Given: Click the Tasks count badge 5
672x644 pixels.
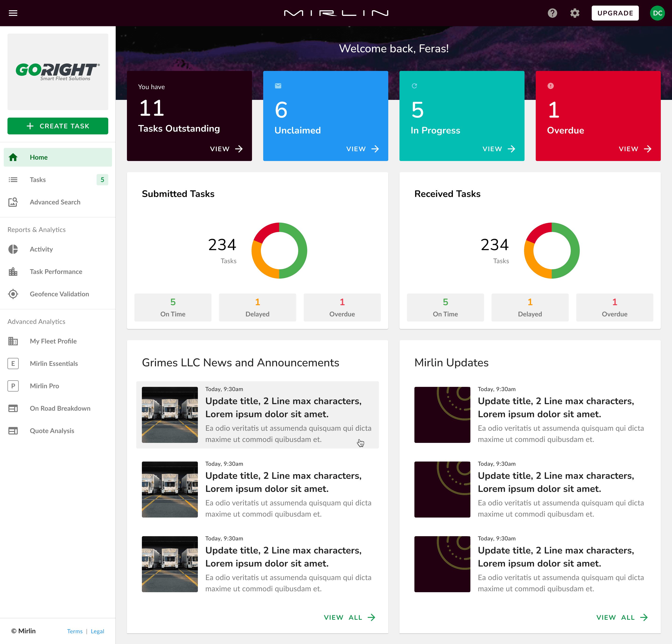Looking at the screenshot, I should click(102, 180).
